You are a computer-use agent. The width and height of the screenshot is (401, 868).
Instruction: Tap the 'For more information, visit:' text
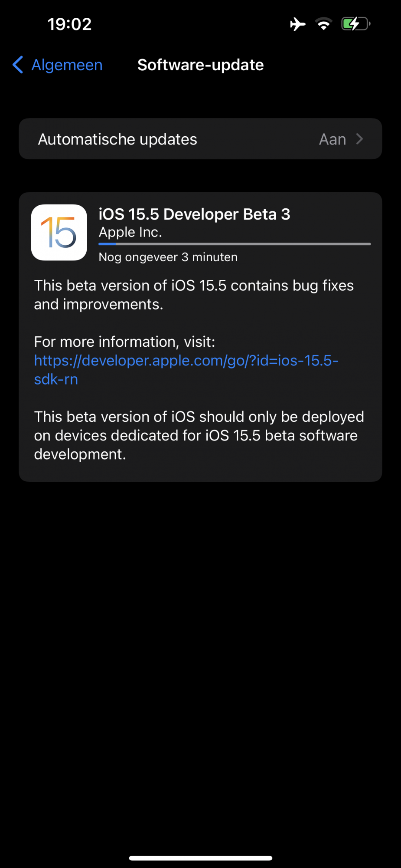point(124,342)
